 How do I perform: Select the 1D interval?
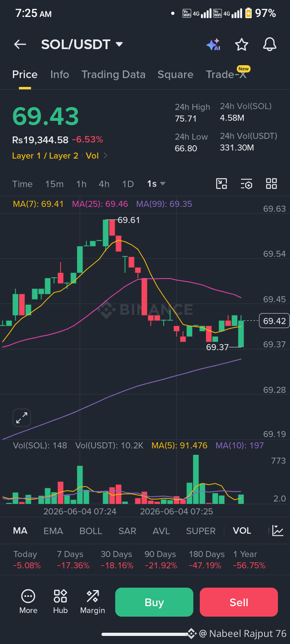click(128, 184)
